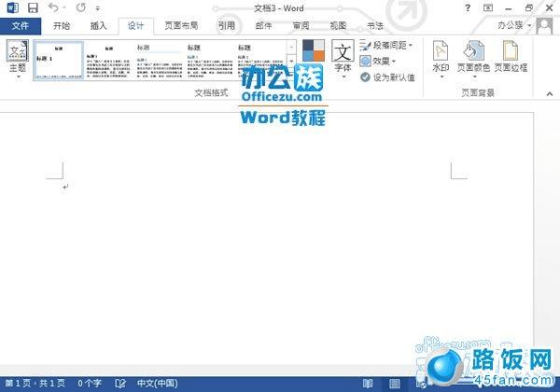The height and width of the screenshot is (392, 560).
Task: Open the 文件 tab
Action: pyautogui.click(x=21, y=26)
